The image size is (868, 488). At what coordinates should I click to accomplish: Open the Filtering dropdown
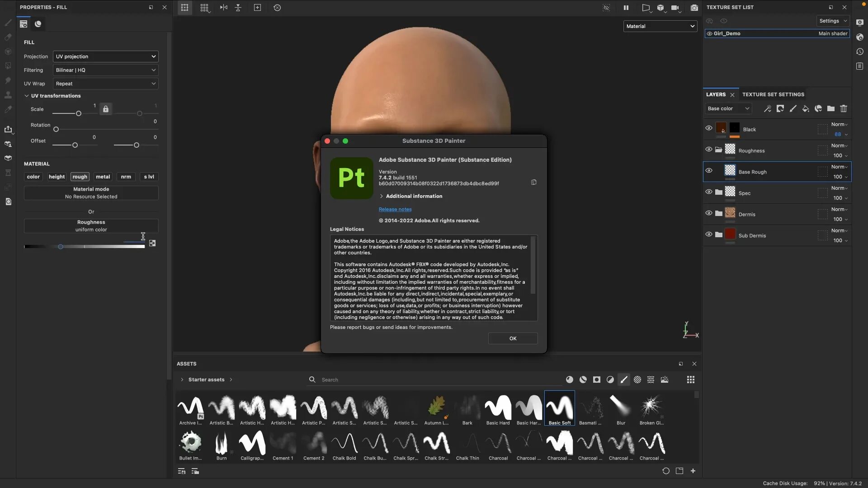106,70
